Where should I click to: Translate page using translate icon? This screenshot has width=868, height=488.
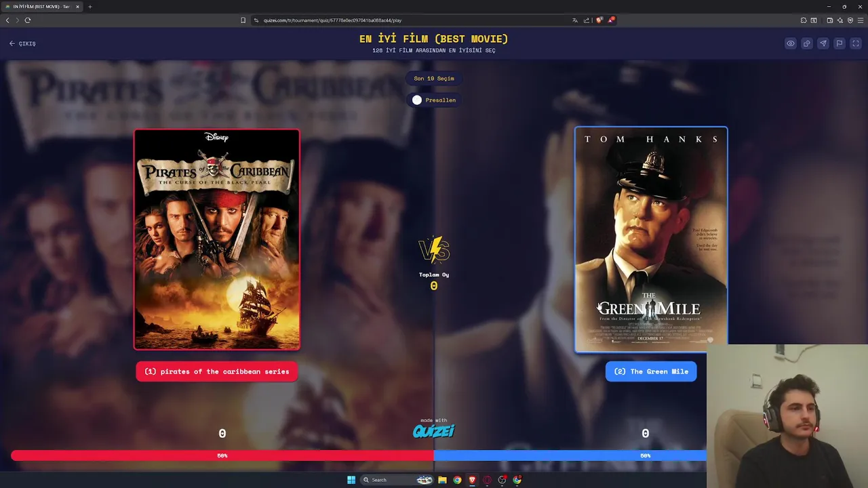tap(575, 20)
